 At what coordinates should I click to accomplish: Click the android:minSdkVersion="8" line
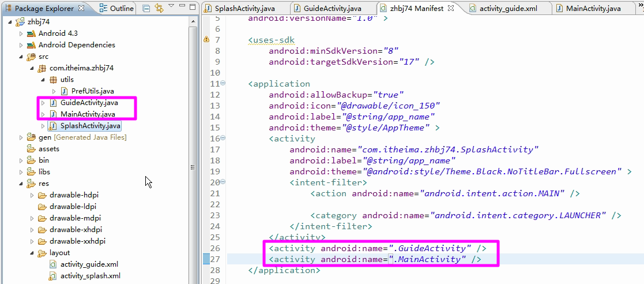[334, 51]
